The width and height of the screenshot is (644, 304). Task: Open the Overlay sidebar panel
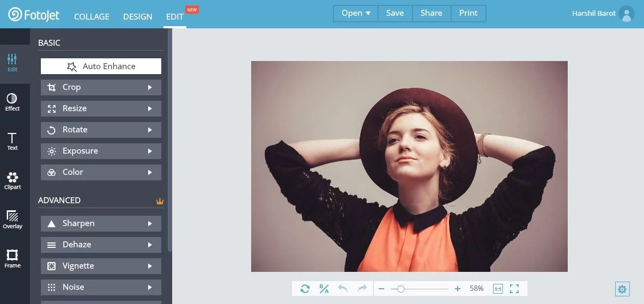[13, 220]
